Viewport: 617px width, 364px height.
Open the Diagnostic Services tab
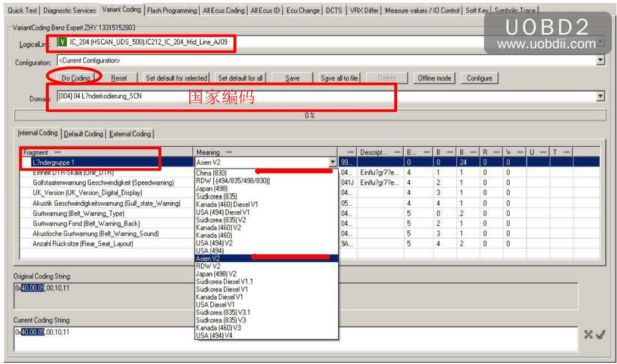[70, 10]
